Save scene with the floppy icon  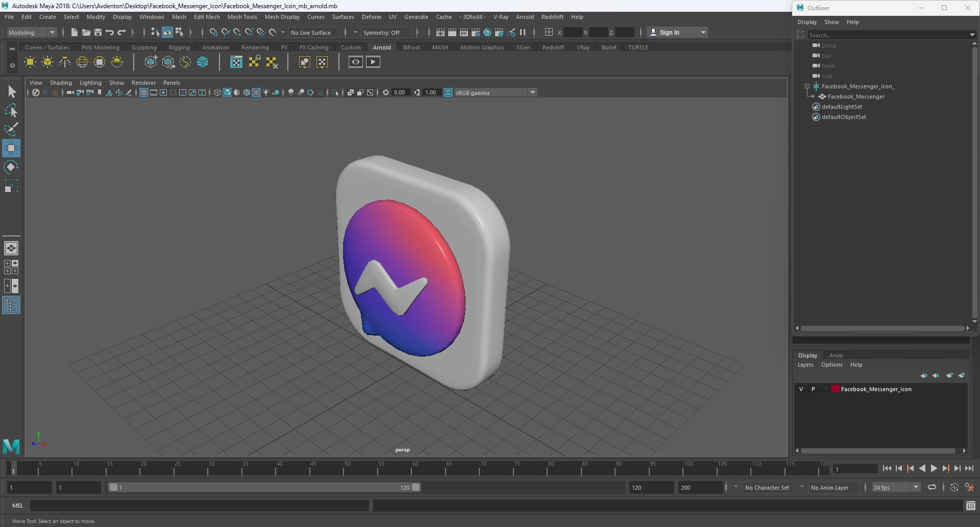[98, 32]
